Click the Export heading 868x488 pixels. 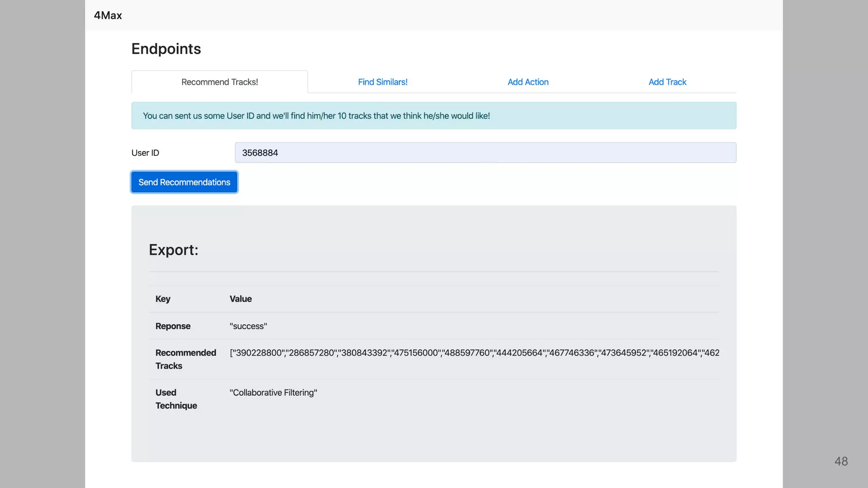pos(173,250)
